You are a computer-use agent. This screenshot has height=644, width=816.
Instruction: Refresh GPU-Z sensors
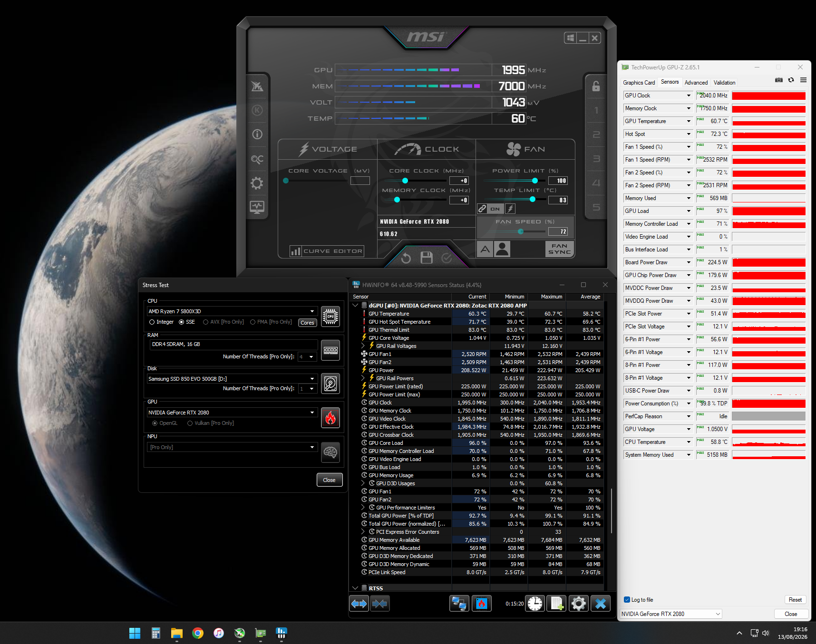click(791, 80)
